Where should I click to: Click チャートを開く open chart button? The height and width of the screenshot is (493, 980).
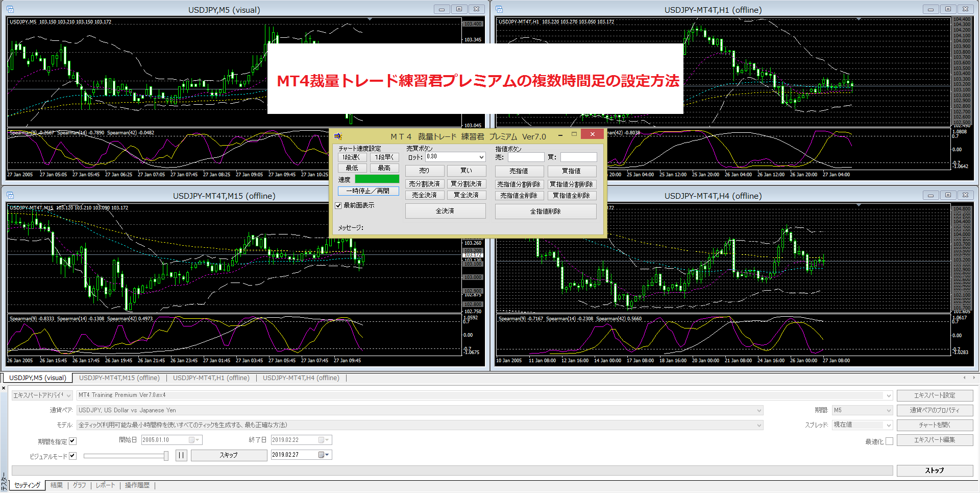tap(935, 425)
